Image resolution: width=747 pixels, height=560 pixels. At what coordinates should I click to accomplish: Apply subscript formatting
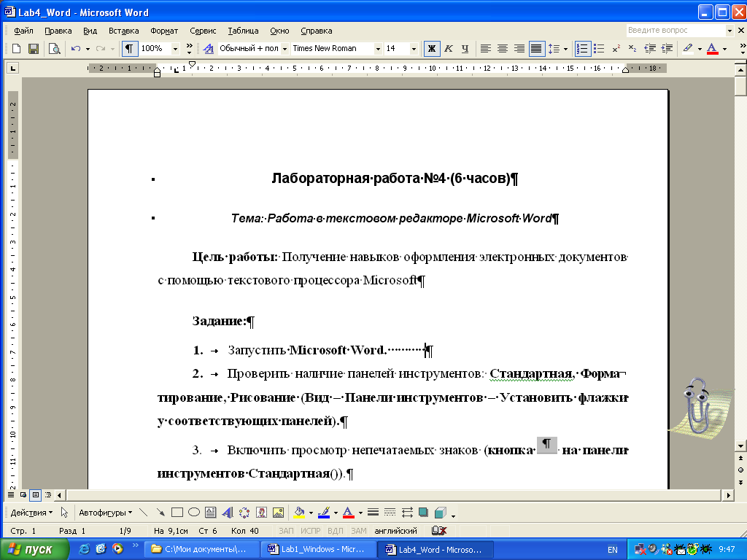pyautogui.click(x=632, y=49)
